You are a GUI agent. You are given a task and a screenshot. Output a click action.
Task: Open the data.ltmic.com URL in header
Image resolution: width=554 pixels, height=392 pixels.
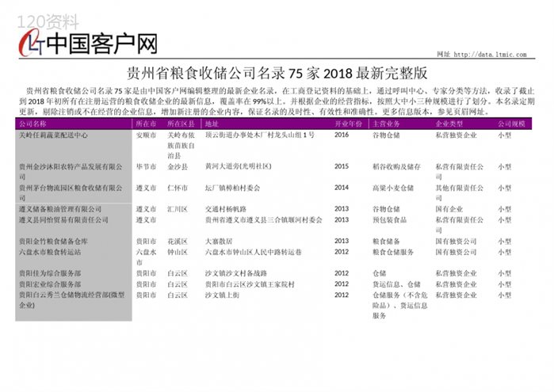click(x=490, y=55)
